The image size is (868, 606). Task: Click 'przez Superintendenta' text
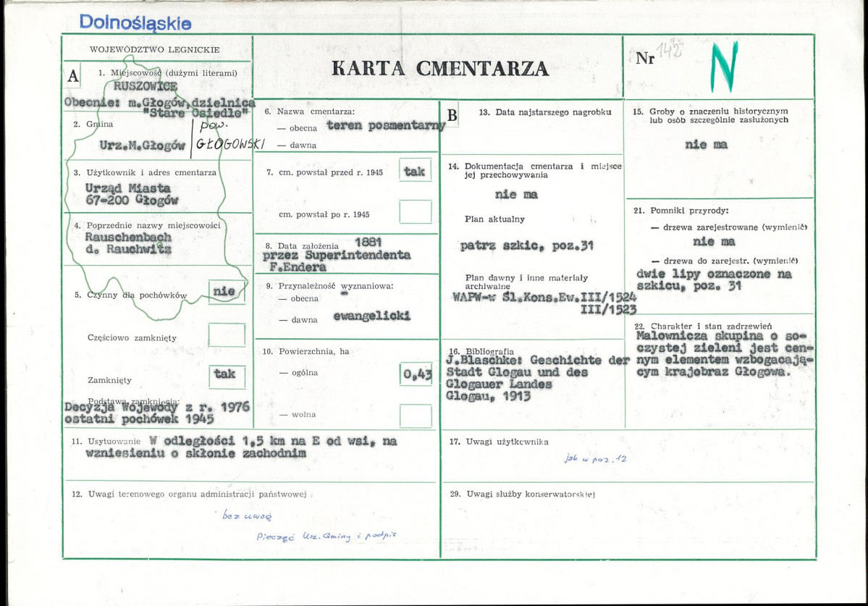click(x=337, y=255)
